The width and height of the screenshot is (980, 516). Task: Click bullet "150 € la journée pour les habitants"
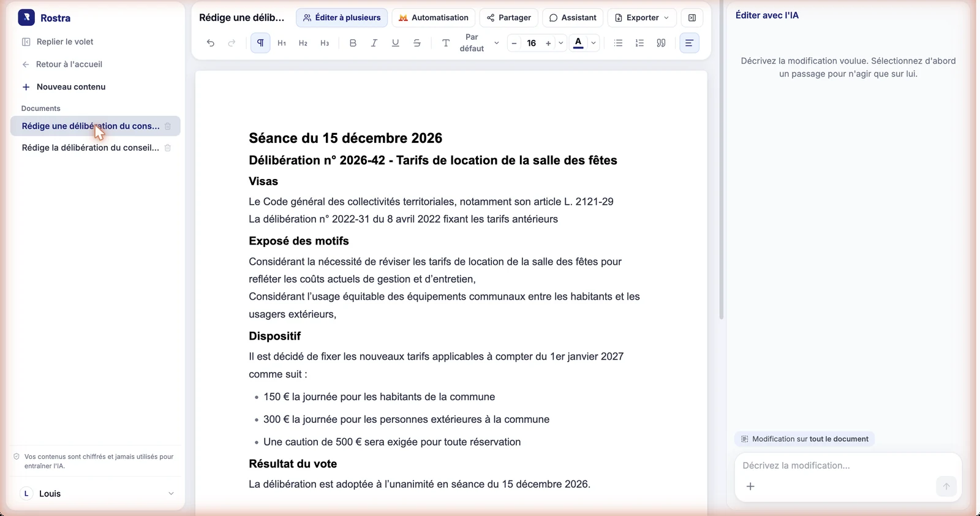point(379,397)
